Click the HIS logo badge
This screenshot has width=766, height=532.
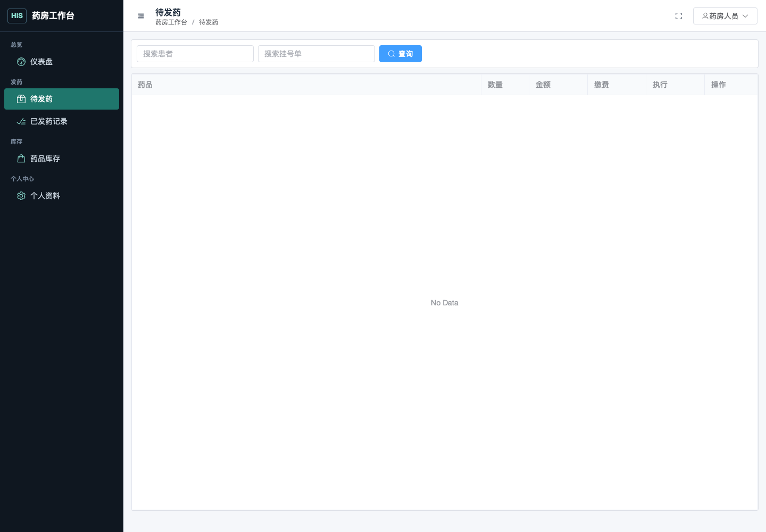click(17, 16)
